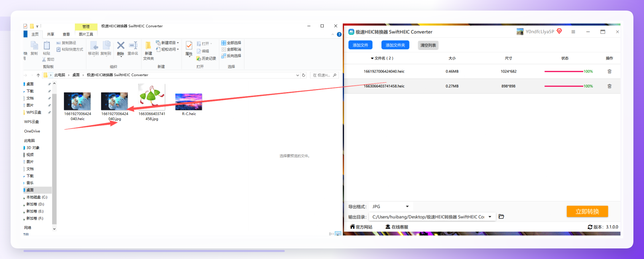Collapse the Explorer ribbon chevron
Image resolution: width=644 pixels, height=259 pixels.
tap(333, 34)
